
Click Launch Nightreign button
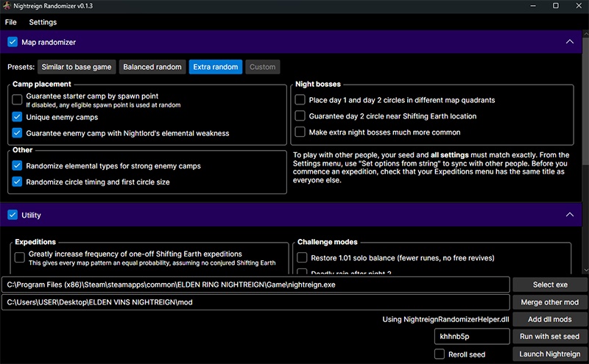coord(550,354)
